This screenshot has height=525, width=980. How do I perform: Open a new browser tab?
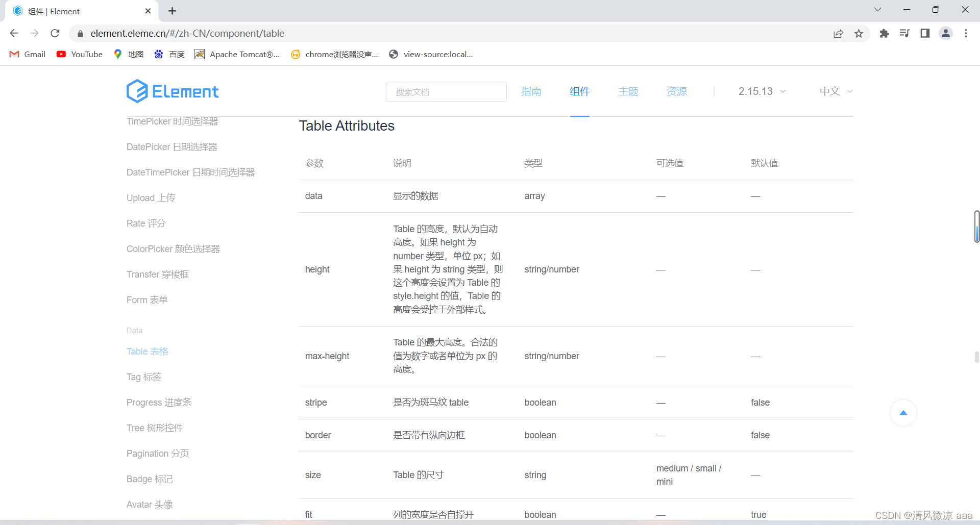coord(173,11)
